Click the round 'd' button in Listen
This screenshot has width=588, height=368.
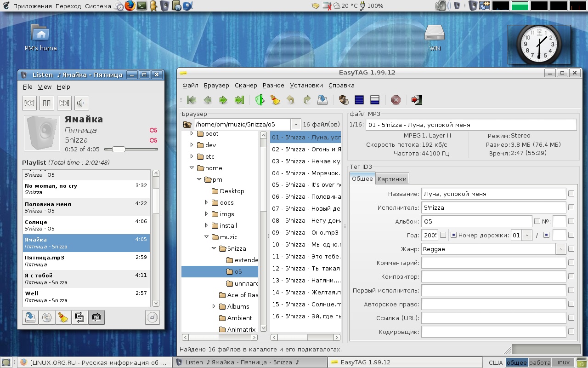click(152, 317)
